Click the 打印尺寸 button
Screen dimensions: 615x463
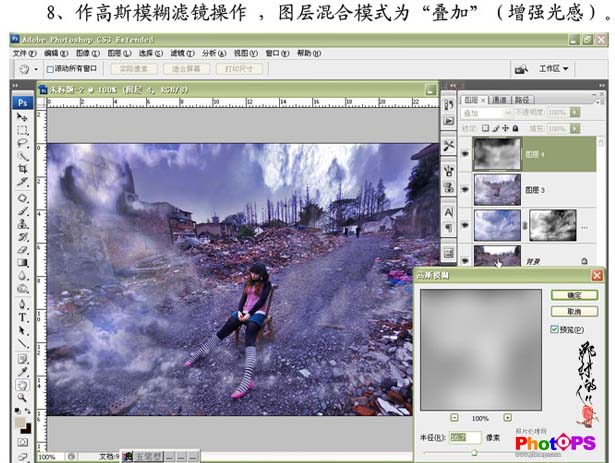coord(239,69)
